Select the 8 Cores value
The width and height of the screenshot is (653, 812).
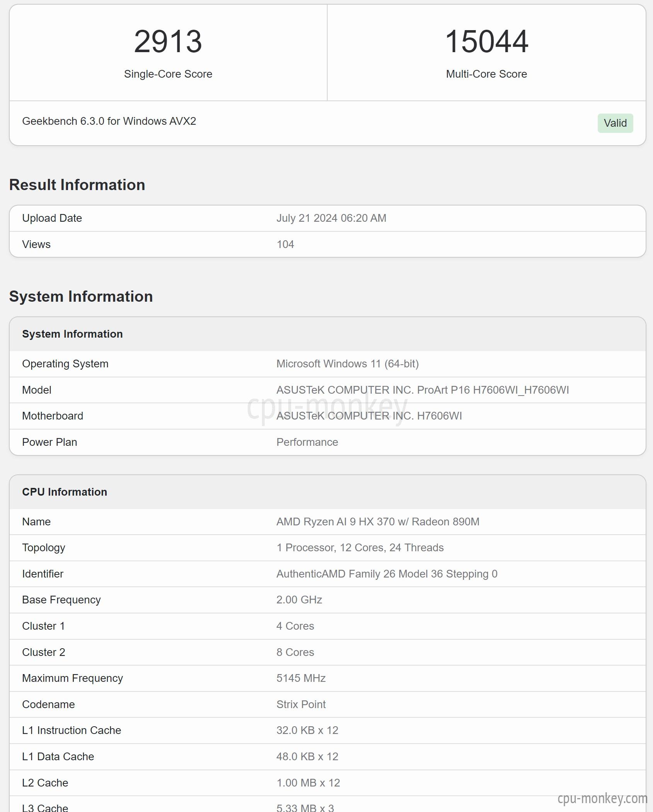[x=295, y=652]
